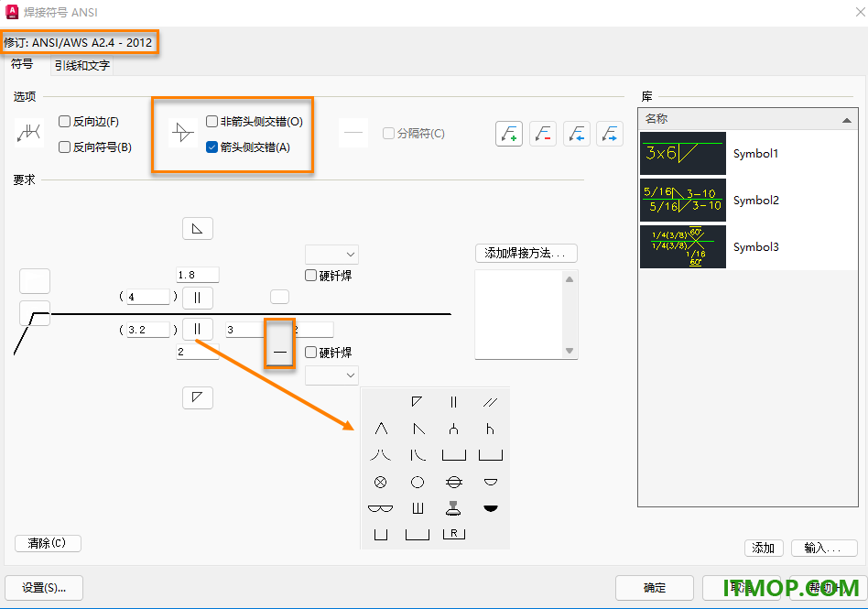Pick the square groove symbol in the palette

pyautogui.click(x=454, y=402)
